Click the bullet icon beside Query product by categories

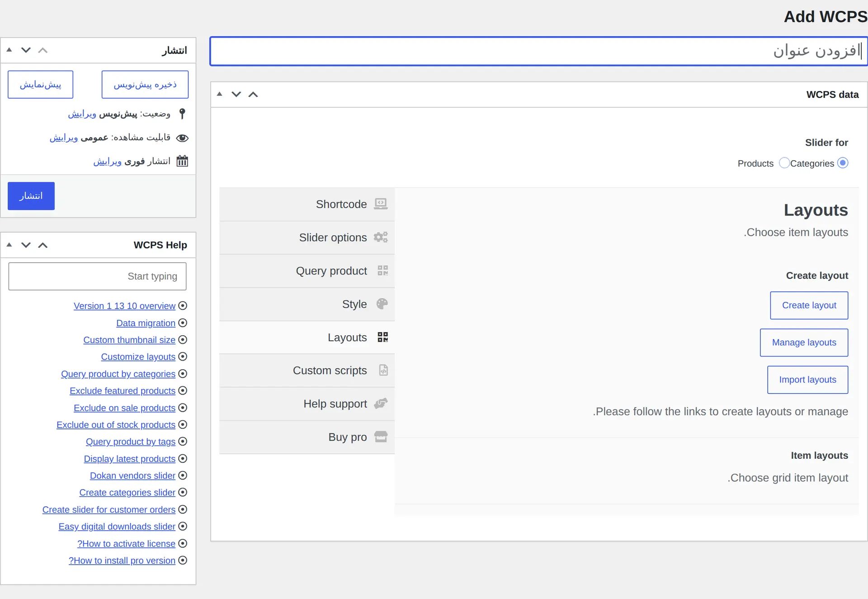tap(183, 374)
